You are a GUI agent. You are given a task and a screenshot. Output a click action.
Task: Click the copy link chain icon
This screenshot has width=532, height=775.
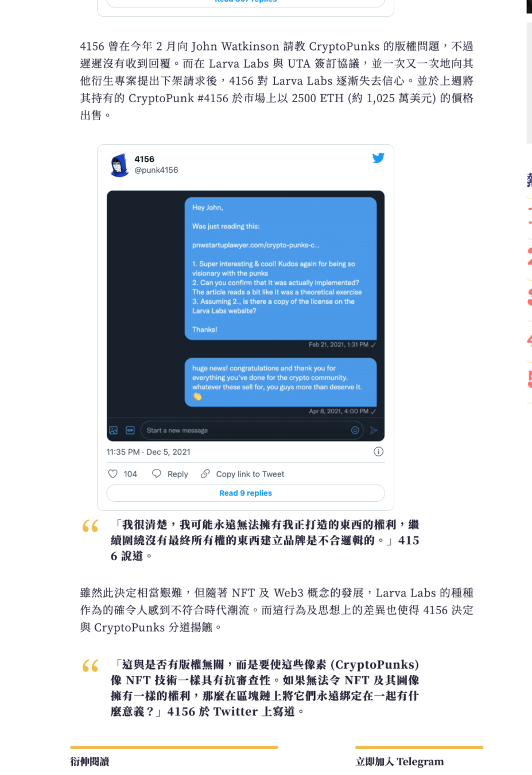click(205, 474)
